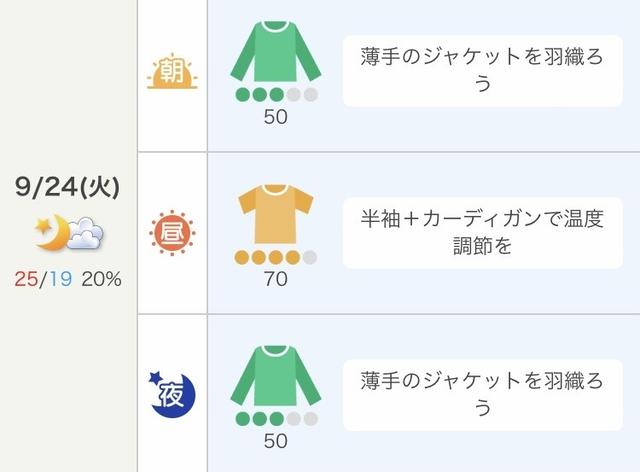Click the night clothing index dots
This screenshot has height=472, width=640.
(x=276, y=419)
